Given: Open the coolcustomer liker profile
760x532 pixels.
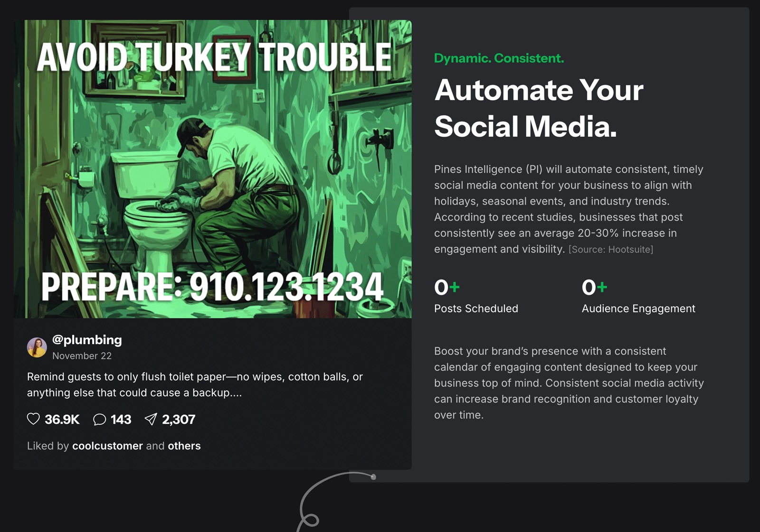Looking at the screenshot, I should coord(107,446).
